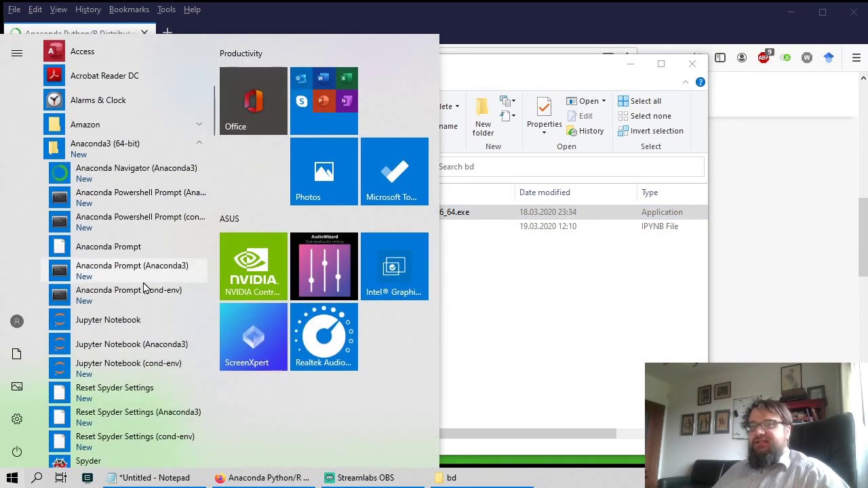The height and width of the screenshot is (488, 868).
Task: Collapse the Anaconda3 (64-bit) folder chevron
Action: (199, 143)
